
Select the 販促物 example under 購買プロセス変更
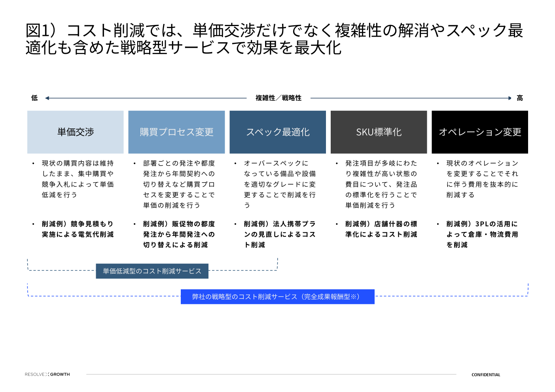[x=179, y=234]
